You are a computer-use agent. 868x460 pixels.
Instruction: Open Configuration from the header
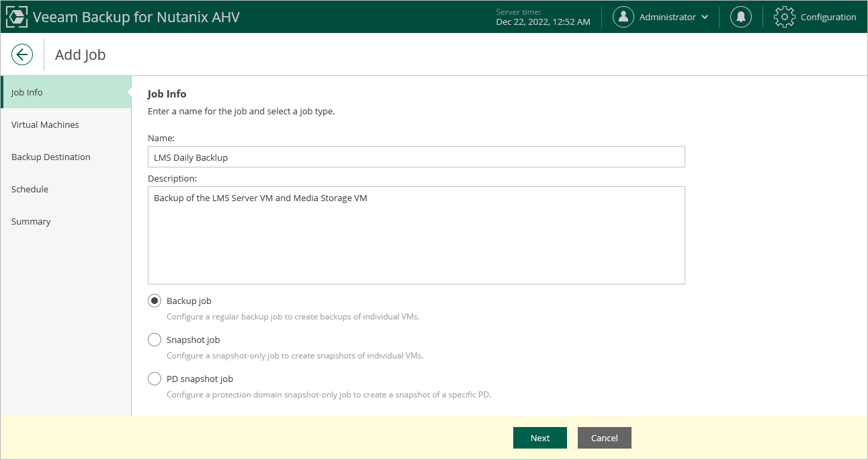[x=828, y=17]
